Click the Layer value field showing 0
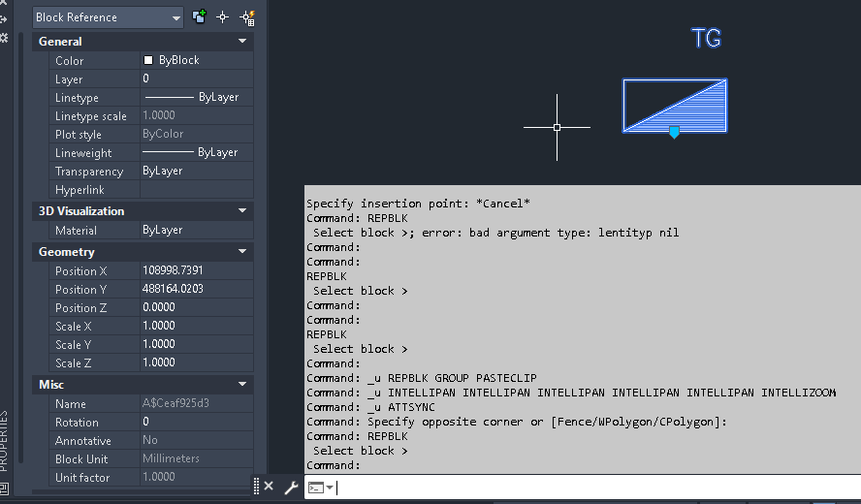The width and height of the screenshot is (861, 504). (197, 79)
